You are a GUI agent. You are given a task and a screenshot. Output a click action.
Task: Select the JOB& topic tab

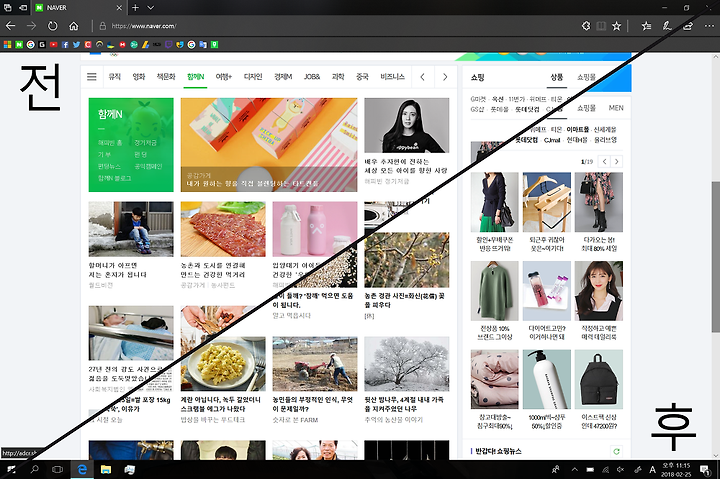[312, 77]
